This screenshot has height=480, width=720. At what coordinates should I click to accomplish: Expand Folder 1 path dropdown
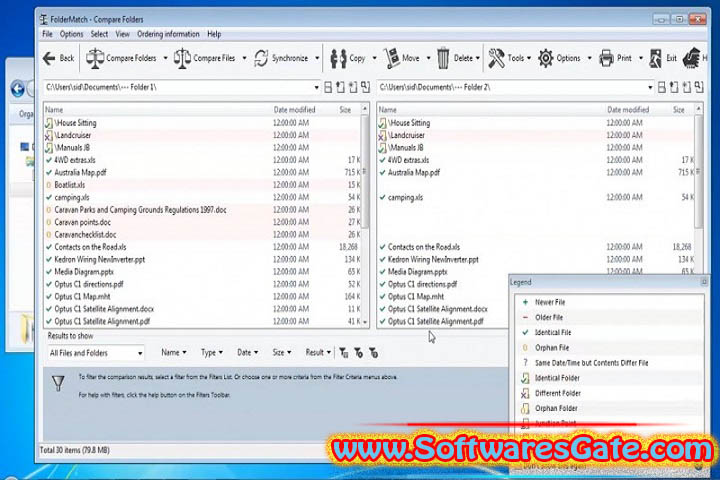[316, 87]
